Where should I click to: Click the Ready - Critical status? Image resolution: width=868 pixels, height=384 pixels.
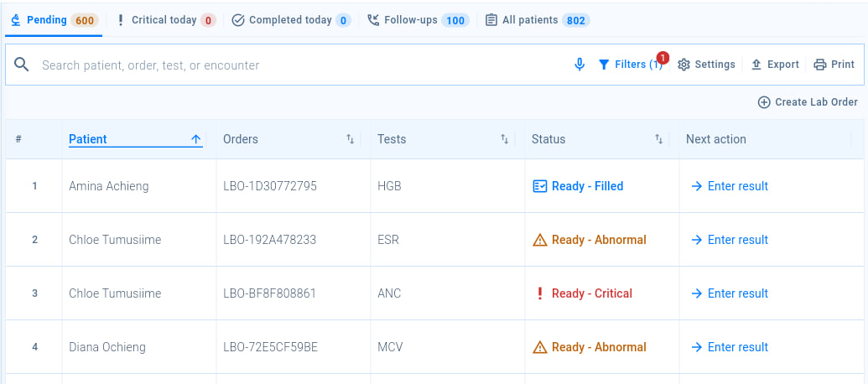(x=584, y=293)
